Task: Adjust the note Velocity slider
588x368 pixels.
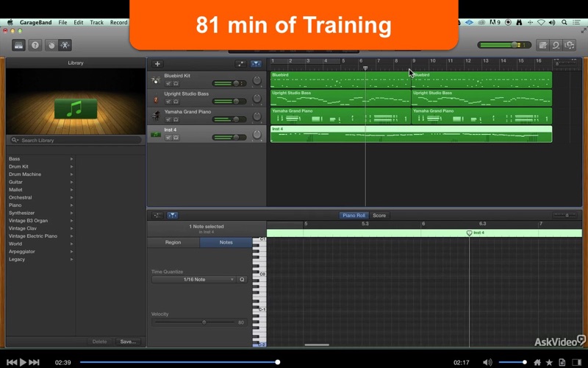Action: point(195,322)
